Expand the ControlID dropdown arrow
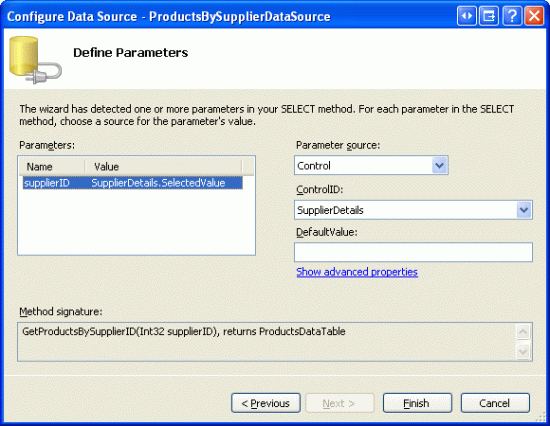Viewport: 550px width, 426px height. point(524,210)
